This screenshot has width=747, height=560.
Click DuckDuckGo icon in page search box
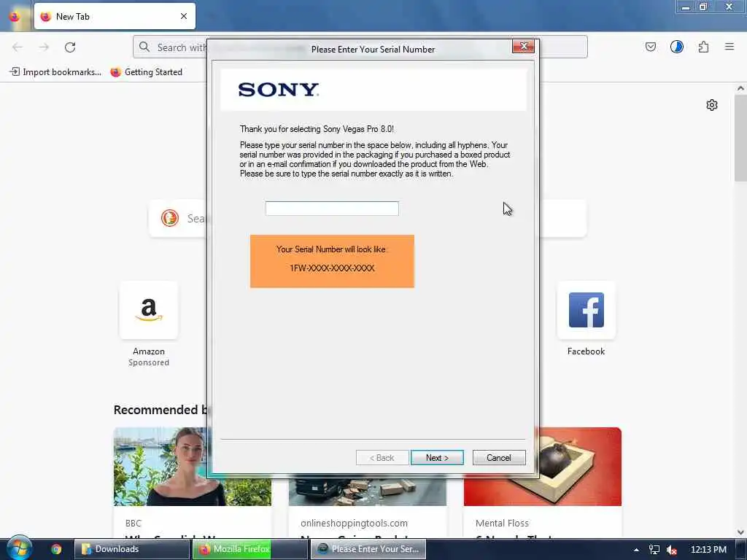tap(169, 218)
